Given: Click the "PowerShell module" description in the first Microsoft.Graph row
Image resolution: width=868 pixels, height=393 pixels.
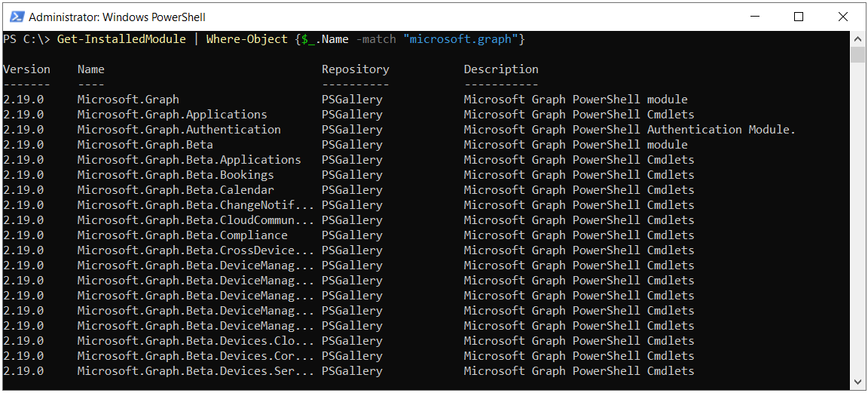Looking at the screenshot, I should pyautogui.click(x=630, y=100).
